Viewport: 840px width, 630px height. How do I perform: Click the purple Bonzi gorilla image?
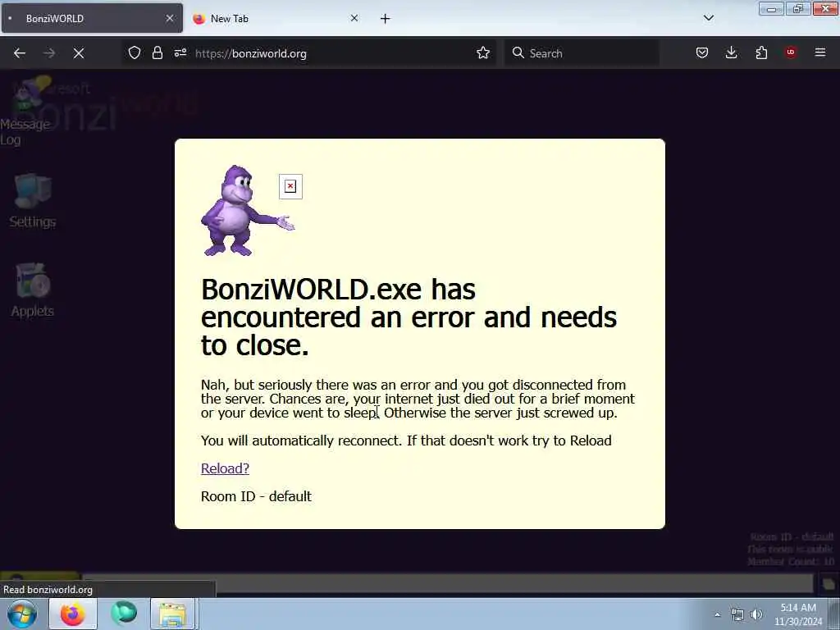click(247, 211)
